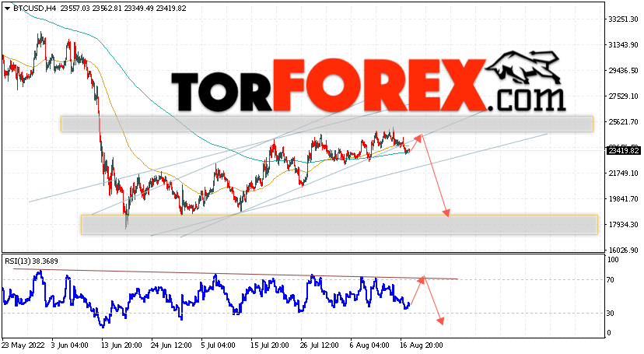Select the 16 Aug 20:00 time label
The width and height of the screenshot is (644, 354).
click(422, 345)
